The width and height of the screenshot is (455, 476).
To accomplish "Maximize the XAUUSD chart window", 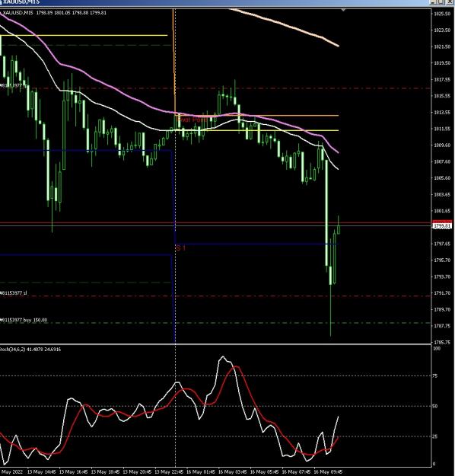I will click(x=441, y=2).
